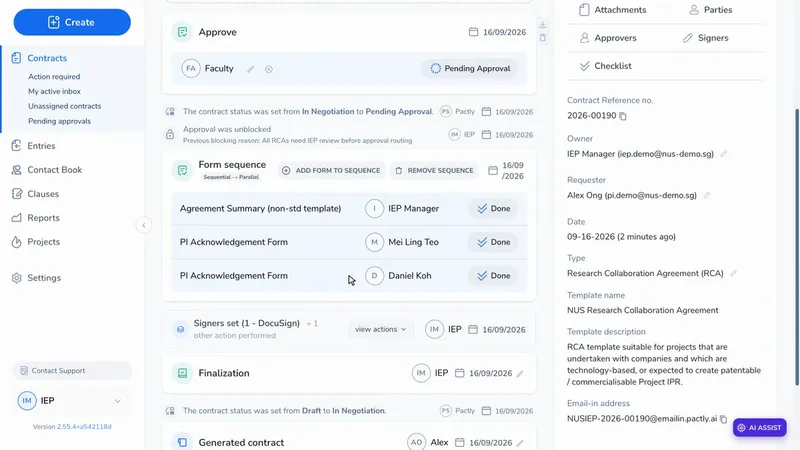This screenshot has height=450, width=800.
Task: Edit the contract Type field
Action: pyautogui.click(x=733, y=273)
